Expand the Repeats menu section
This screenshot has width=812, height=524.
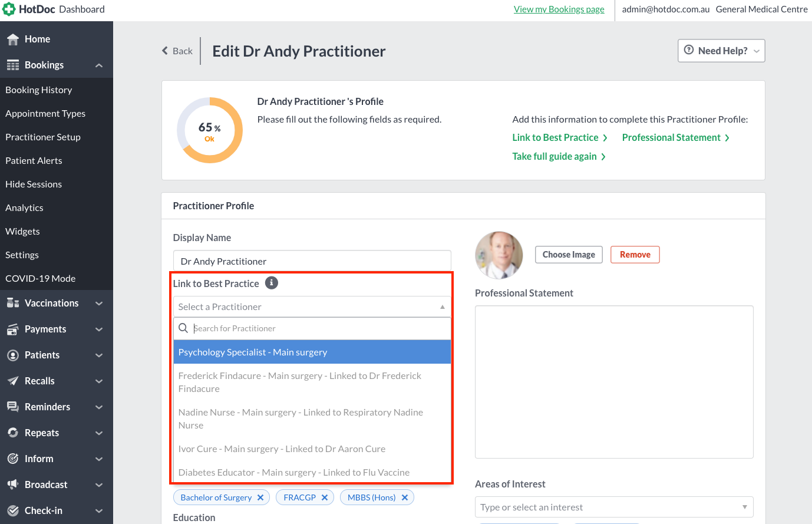coord(99,433)
